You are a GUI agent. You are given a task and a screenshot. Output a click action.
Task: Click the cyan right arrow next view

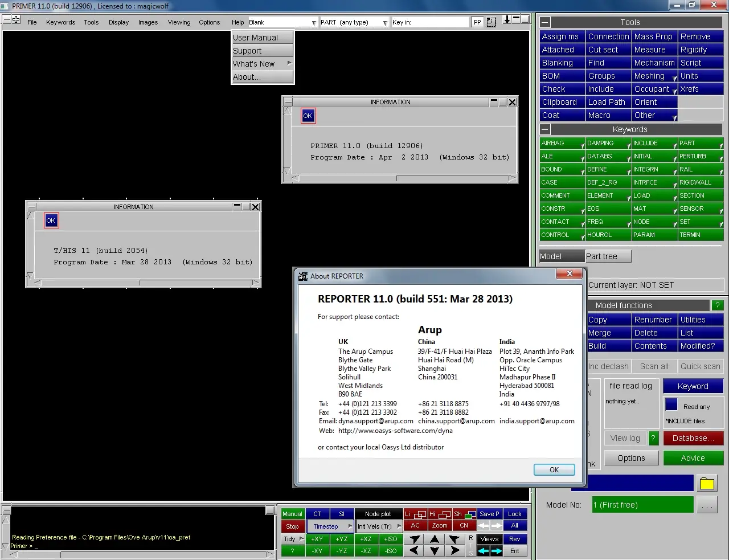point(496,551)
